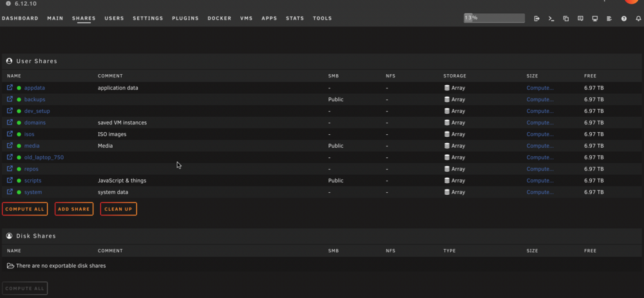Click the Clean Up button
644x298 pixels.
[118, 209]
